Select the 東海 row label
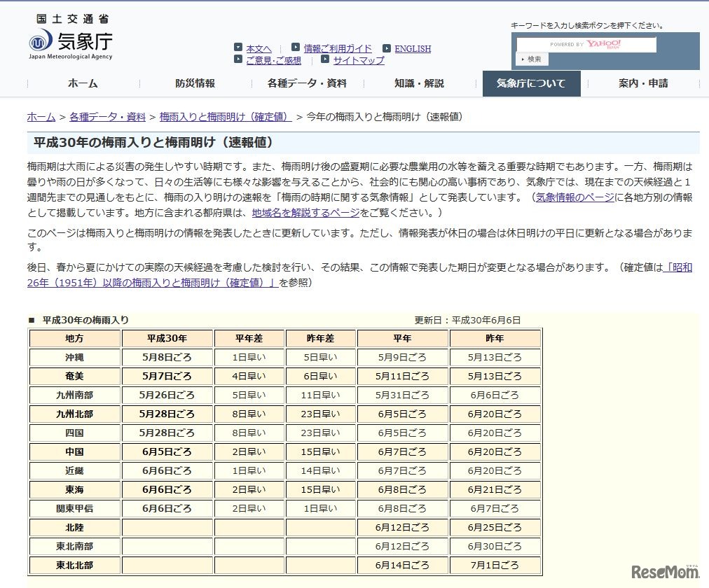The height and width of the screenshot is (588, 709). 74,490
